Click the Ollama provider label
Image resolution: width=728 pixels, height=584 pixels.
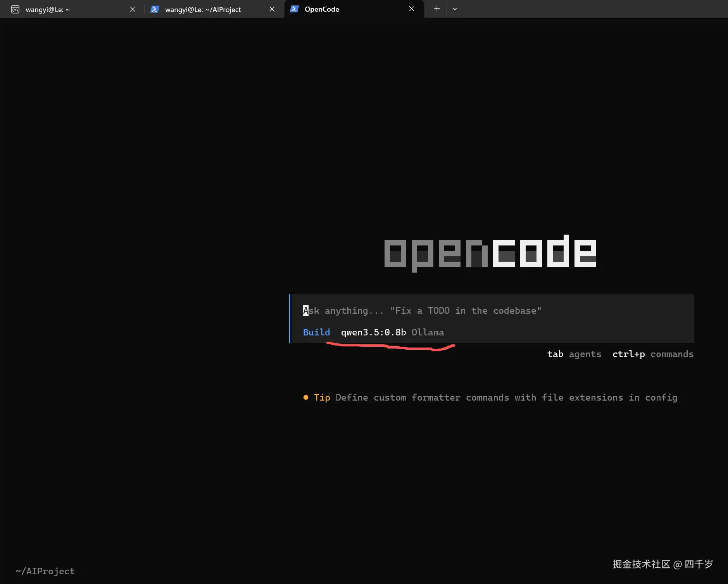428,332
